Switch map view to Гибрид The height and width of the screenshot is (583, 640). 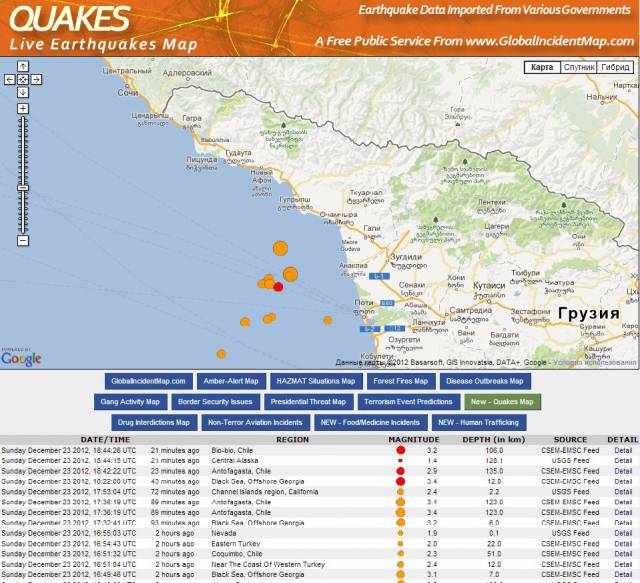coord(615,67)
